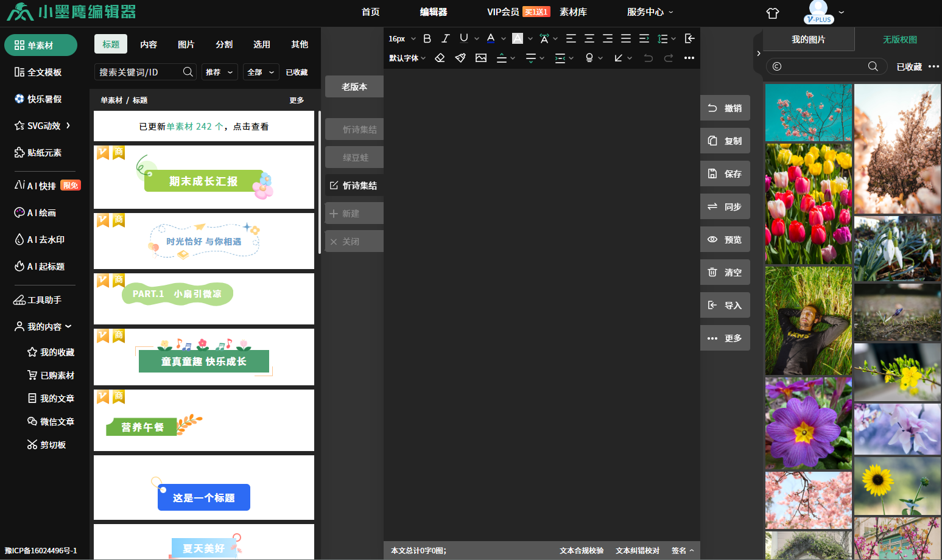Click the first-line indent icon

(644, 38)
